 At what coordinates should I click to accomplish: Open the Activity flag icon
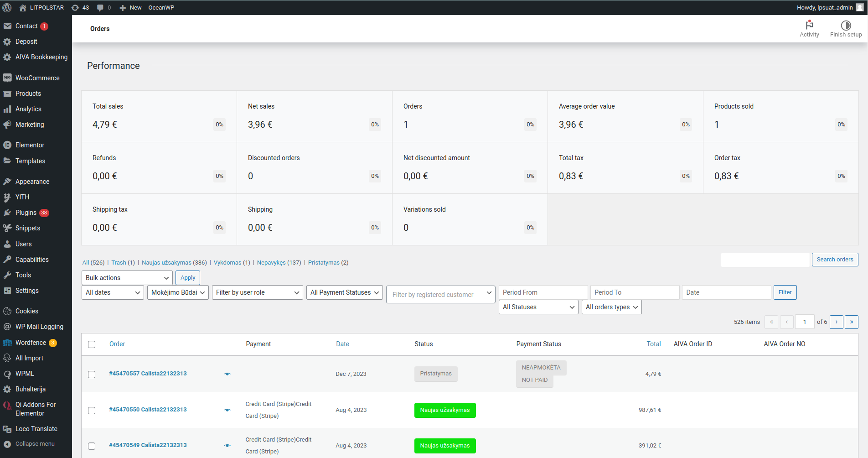[809, 25]
